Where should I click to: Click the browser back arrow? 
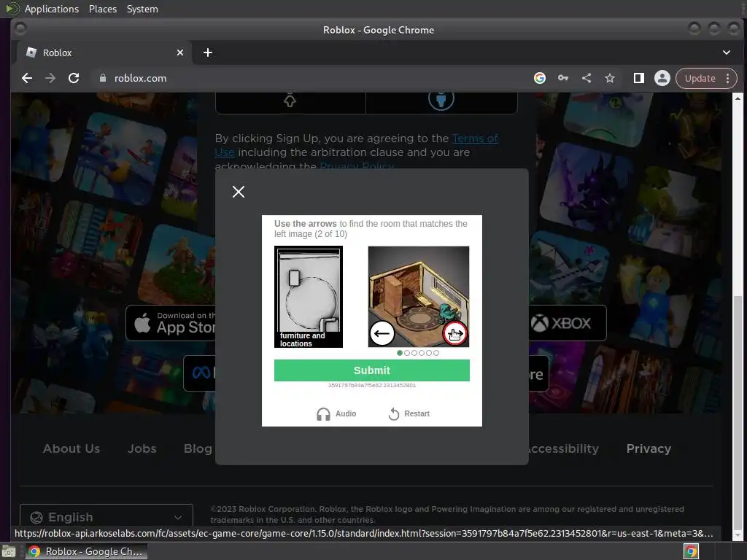[x=27, y=78]
